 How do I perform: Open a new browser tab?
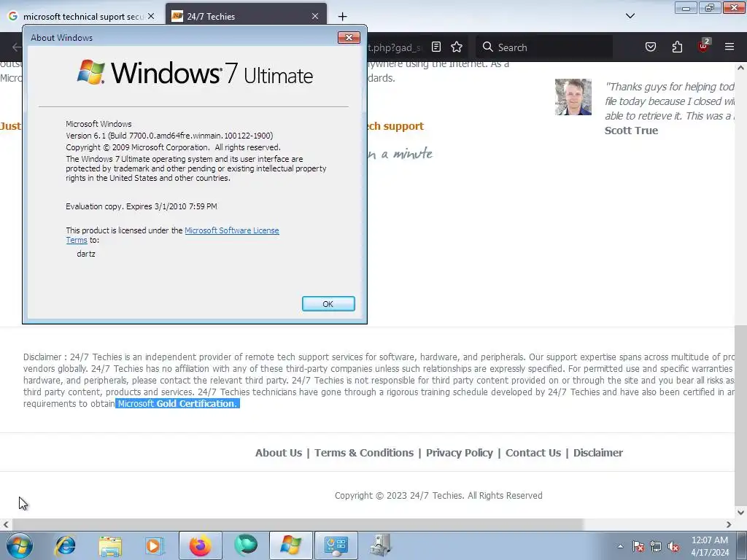[x=342, y=17]
